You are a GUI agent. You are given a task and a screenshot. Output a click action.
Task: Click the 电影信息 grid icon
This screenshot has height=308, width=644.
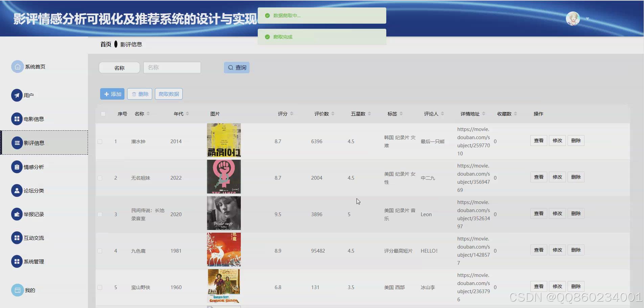coord(17,119)
